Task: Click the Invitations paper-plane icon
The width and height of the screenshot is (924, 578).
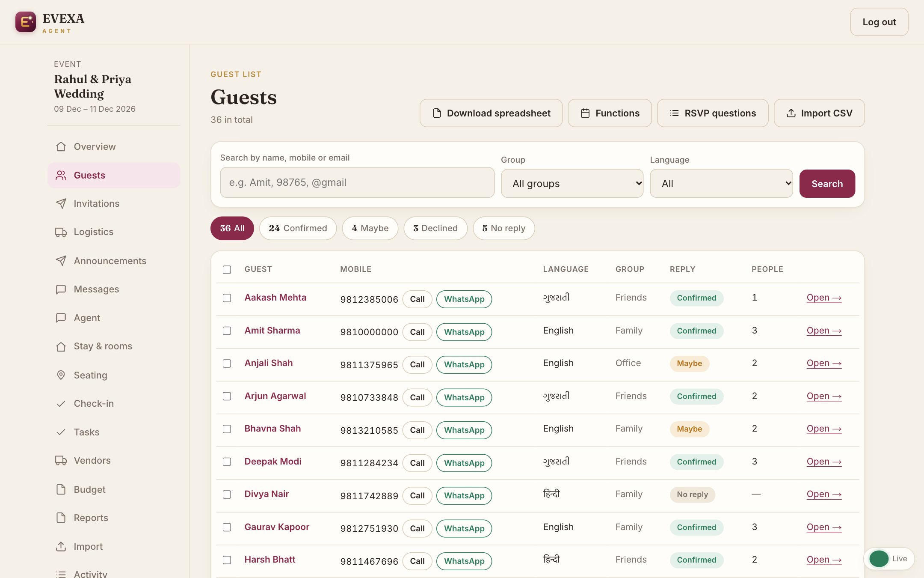Action: point(61,203)
